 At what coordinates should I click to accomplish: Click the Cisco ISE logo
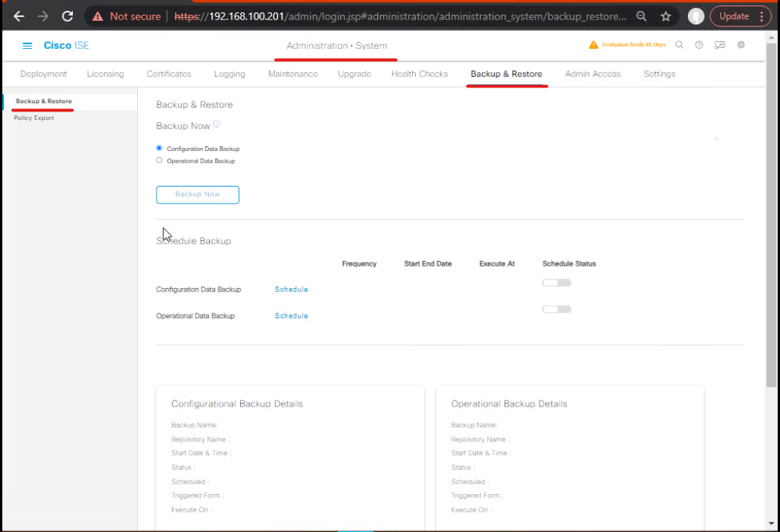(66, 45)
